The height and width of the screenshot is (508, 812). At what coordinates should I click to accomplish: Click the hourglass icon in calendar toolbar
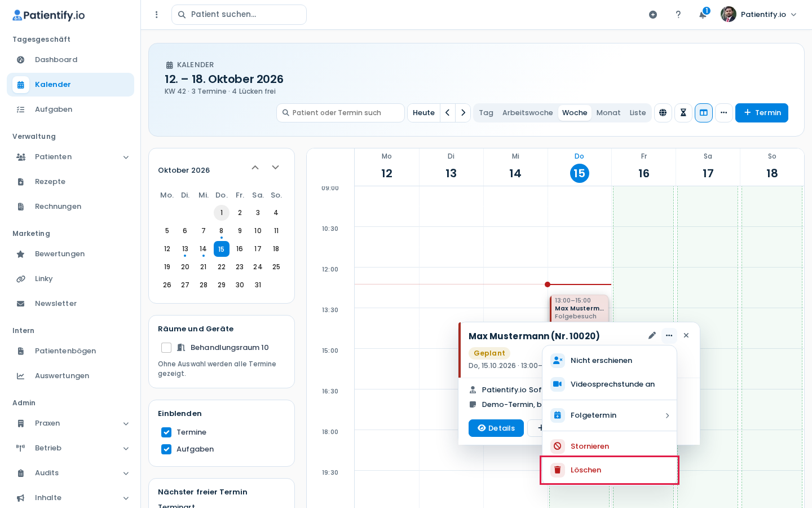(683, 113)
